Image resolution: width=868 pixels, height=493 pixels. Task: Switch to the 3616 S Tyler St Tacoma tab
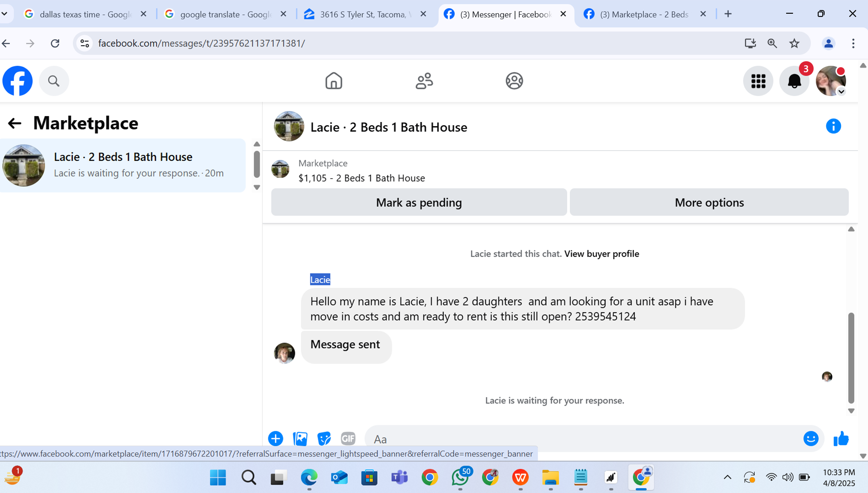point(365,14)
